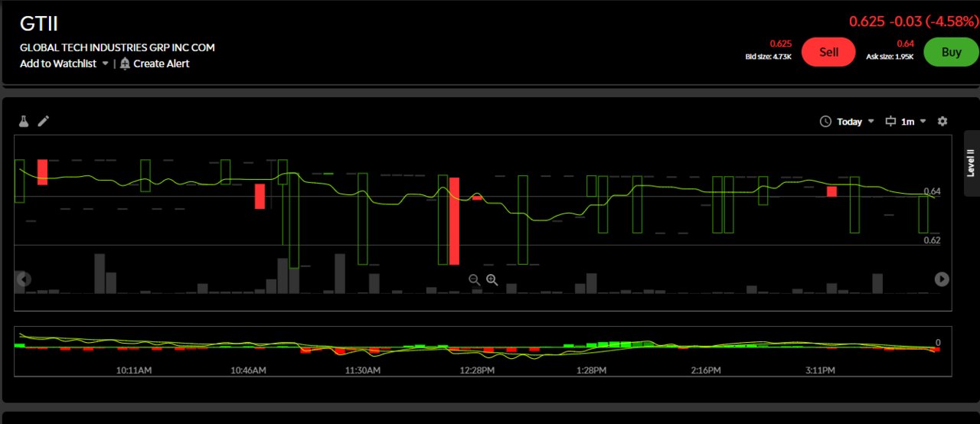Click the Add to Watchlist link
The height and width of the screenshot is (424, 980).
click(x=58, y=64)
